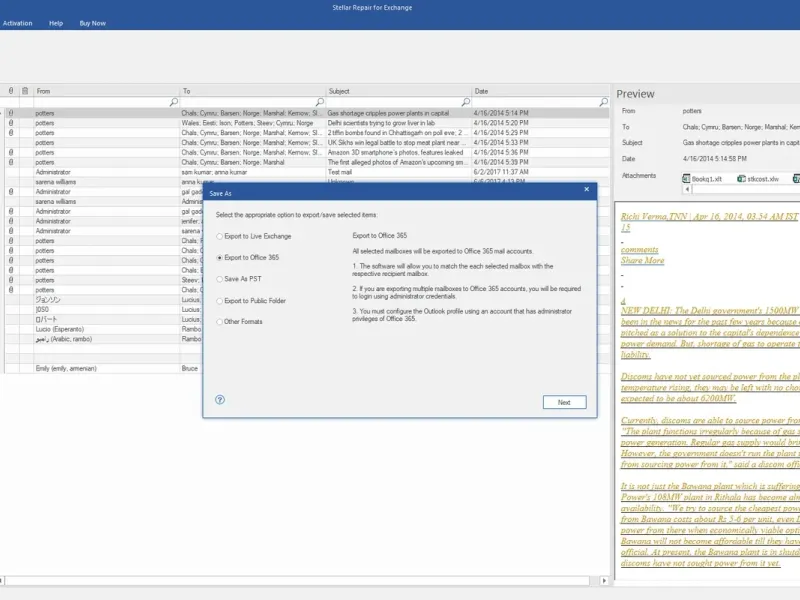Open the Help menu
Image resolution: width=800 pixels, height=600 pixels.
[x=56, y=23]
